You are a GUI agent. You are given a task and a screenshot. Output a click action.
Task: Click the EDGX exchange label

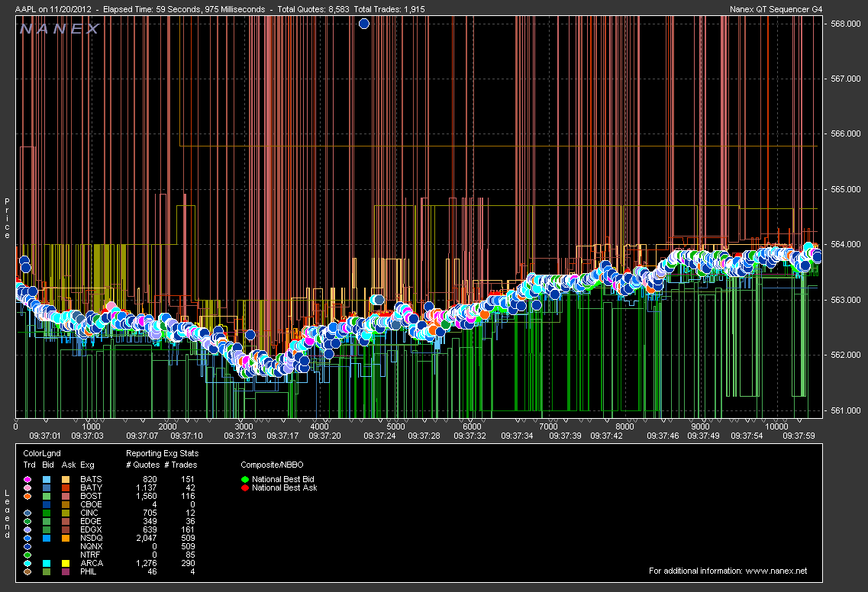[90, 529]
